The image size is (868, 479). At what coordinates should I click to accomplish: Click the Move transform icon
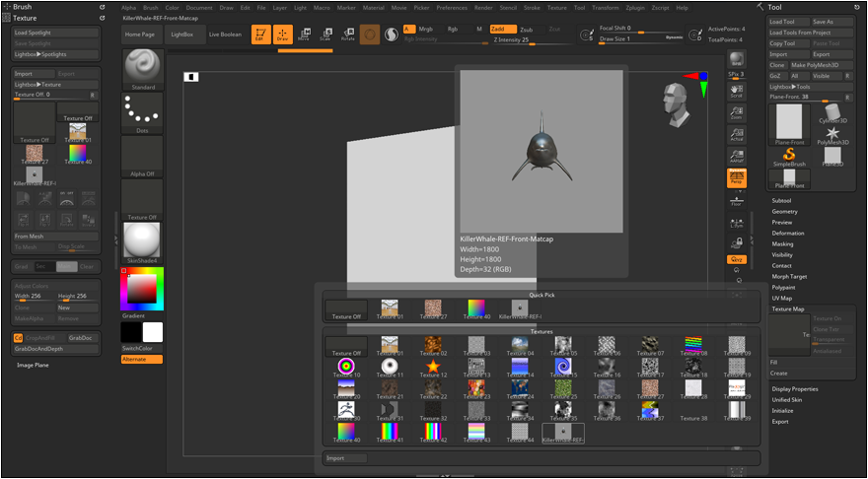pos(304,34)
